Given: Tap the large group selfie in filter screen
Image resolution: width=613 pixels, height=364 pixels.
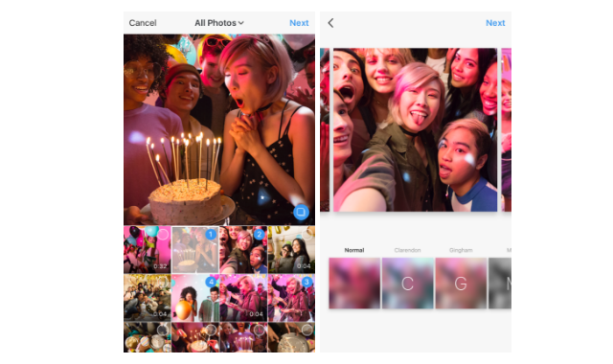Looking at the screenshot, I should pyautogui.click(x=415, y=130).
